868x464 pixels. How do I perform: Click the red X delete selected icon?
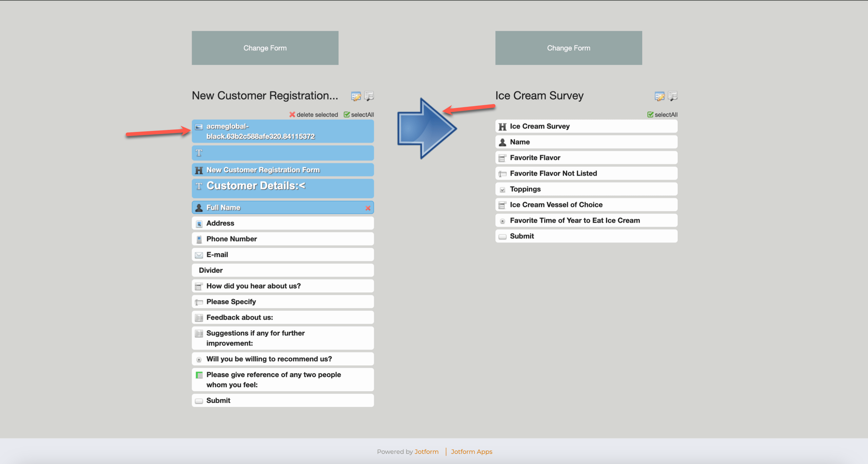(292, 115)
